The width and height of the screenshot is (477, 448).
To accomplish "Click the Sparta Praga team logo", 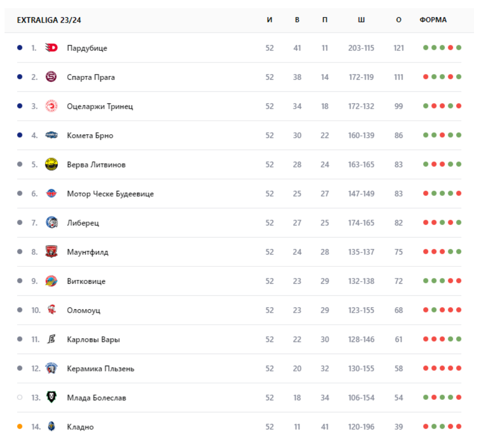I will tap(51, 77).
